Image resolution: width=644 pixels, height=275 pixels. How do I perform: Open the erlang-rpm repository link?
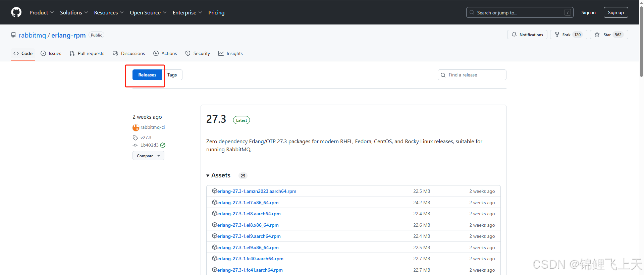pyautogui.click(x=68, y=35)
